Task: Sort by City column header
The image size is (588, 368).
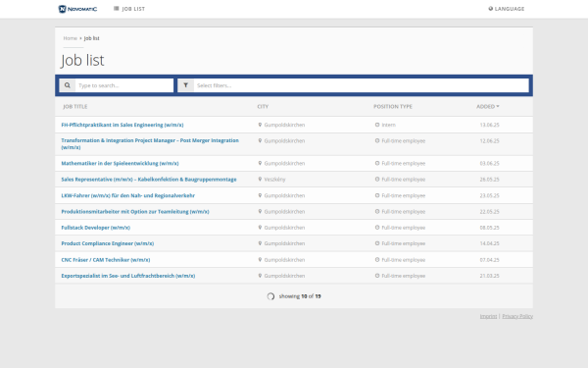Action: click(263, 107)
